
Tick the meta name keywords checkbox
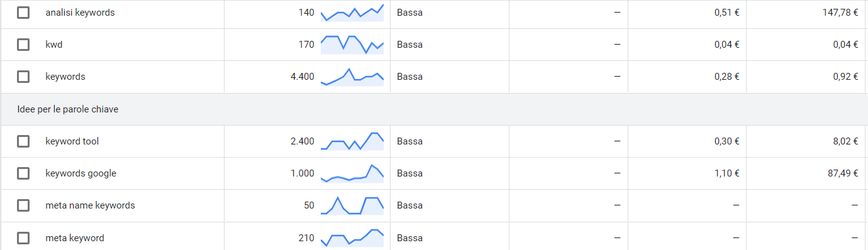tap(23, 205)
